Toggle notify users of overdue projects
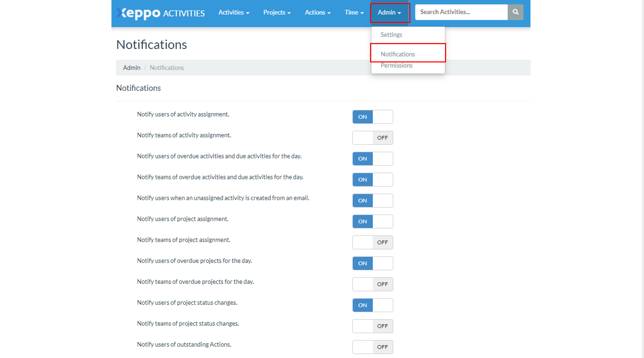 (373, 263)
